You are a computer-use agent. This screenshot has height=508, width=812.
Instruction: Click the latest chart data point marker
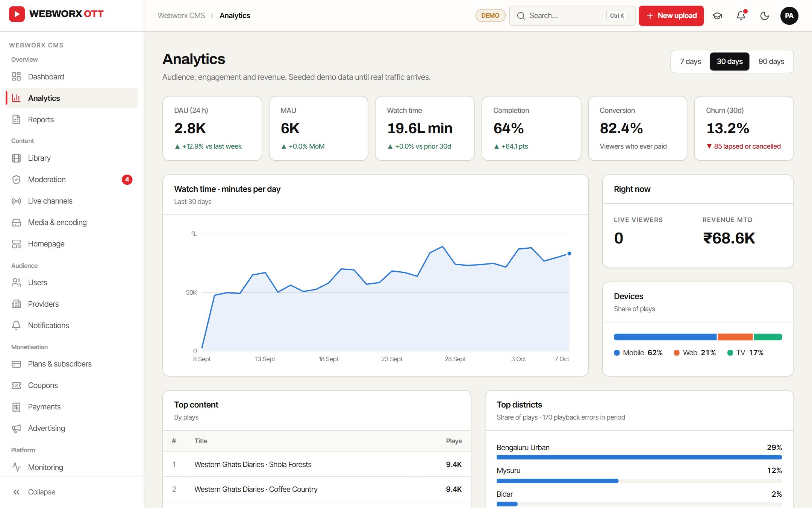(x=569, y=254)
